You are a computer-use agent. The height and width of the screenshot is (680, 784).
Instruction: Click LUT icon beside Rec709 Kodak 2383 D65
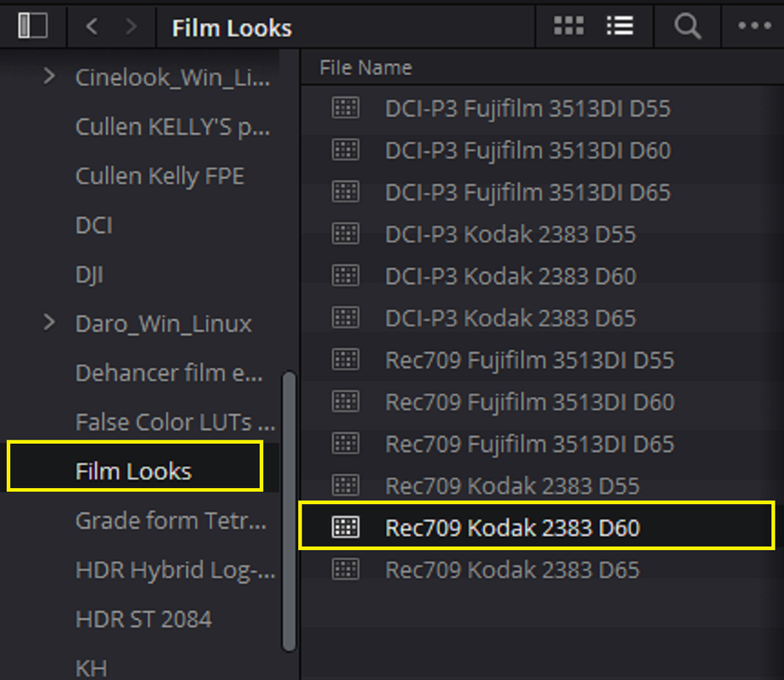click(x=346, y=569)
